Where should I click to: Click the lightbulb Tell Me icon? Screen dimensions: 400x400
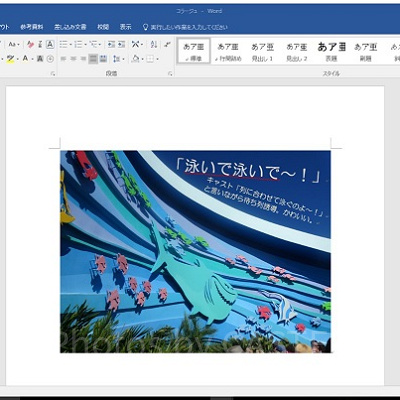coord(145,27)
